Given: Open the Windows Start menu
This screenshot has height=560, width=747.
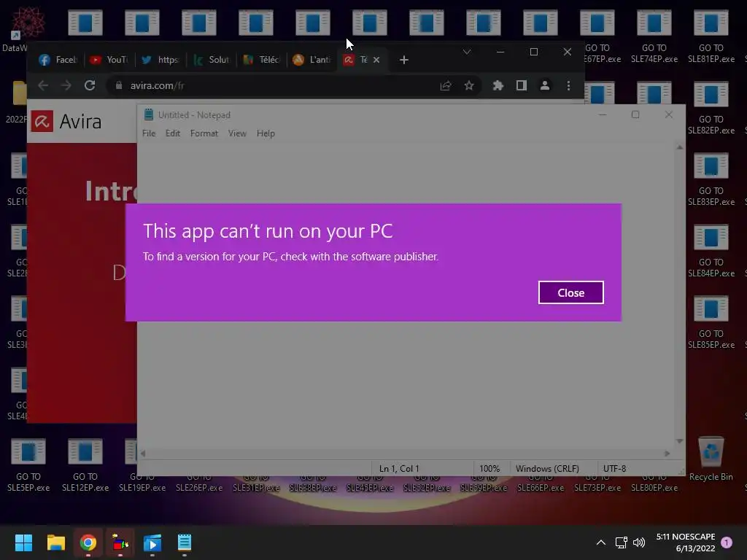Looking at the screenshot, I should click(23, 542).
